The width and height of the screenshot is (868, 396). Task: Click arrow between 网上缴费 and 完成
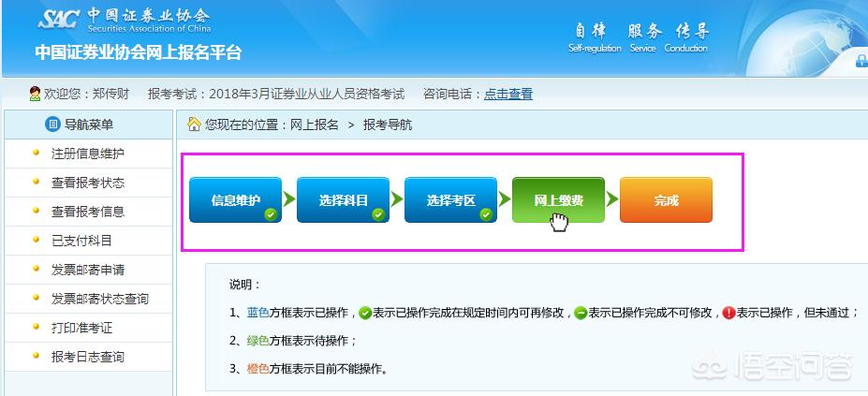pos(612,199)
